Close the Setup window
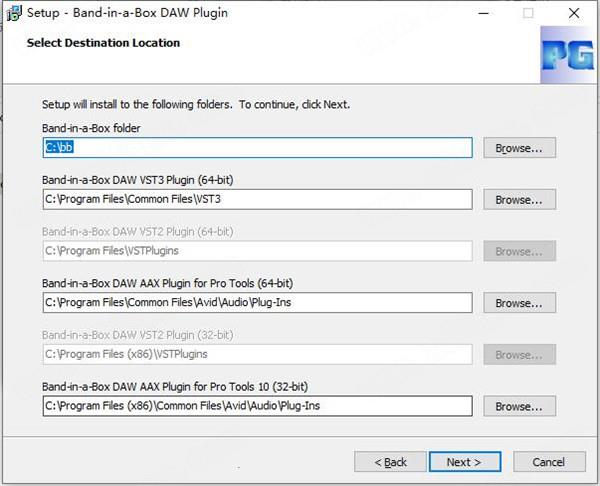600x486 pixels. click(574, 13)
